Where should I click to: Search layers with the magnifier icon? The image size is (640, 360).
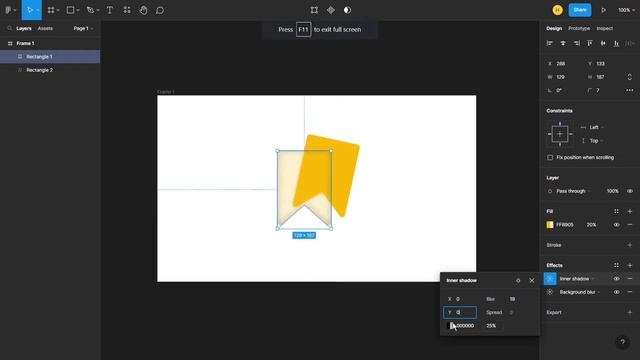(9, 29)
